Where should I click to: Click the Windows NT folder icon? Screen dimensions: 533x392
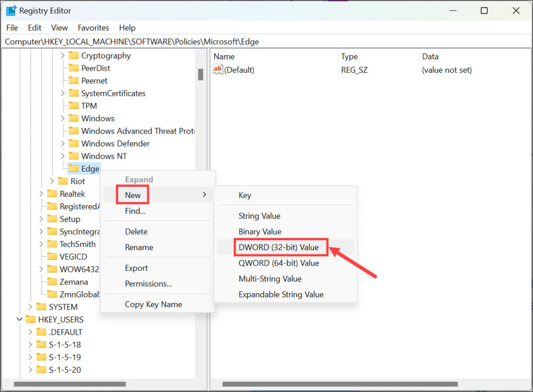click(73, 156)
